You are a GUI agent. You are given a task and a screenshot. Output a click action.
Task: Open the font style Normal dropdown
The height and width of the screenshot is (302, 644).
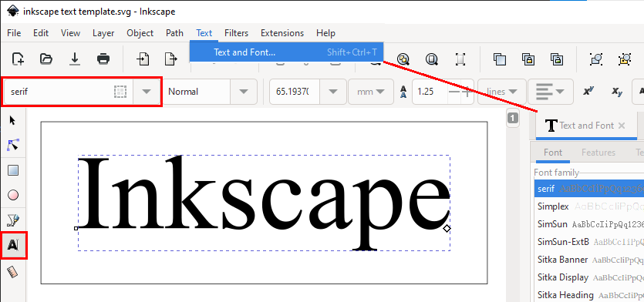pos(244,92)
